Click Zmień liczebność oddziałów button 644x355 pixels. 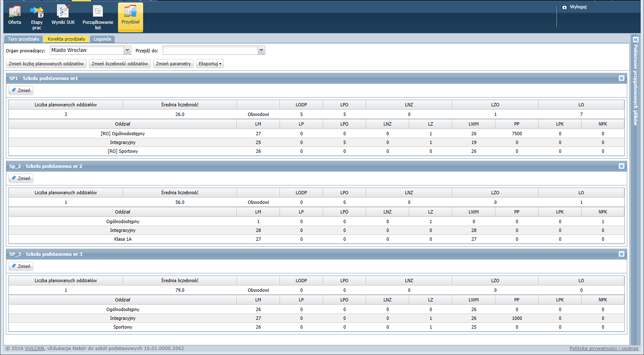point(120,64)
